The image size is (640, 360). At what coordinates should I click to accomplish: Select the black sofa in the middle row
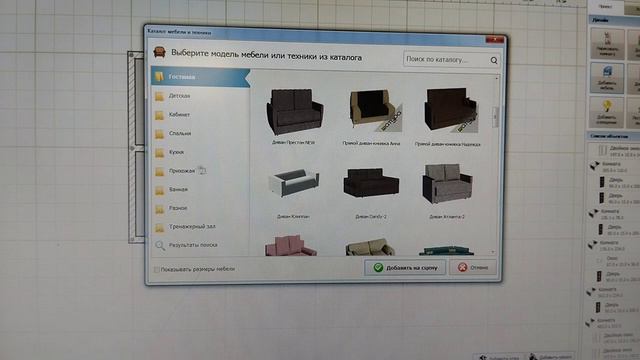coord(371,182)
